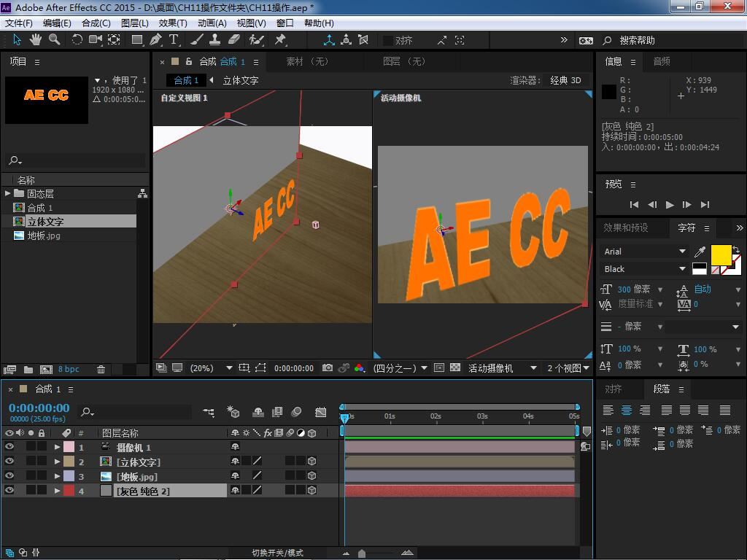This screenshot has width=747, height=560.
Task: Select the Brush tool
Action: 197,40
